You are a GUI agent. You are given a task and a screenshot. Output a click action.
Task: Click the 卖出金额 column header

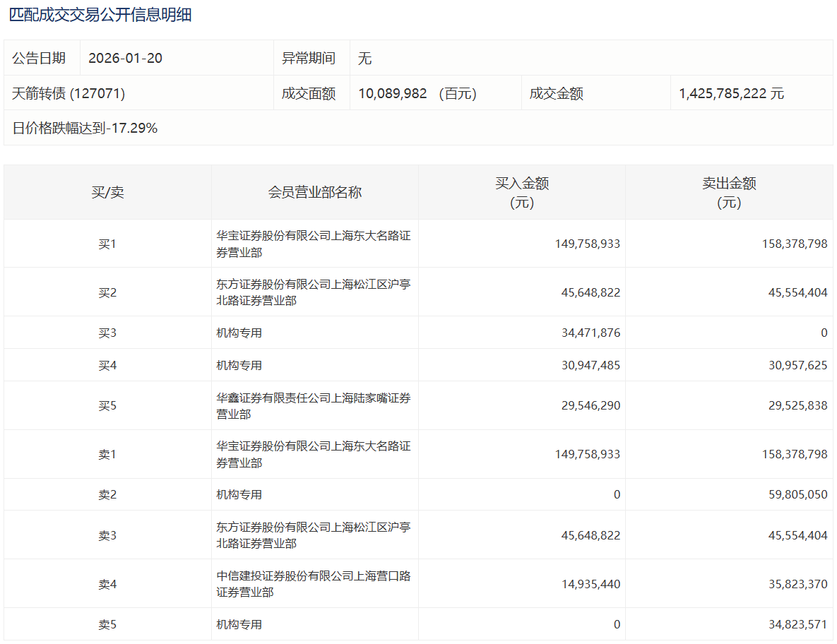(729, 192)
